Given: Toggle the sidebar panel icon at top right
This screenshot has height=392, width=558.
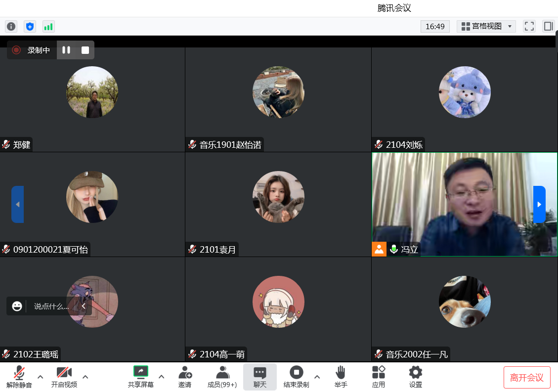Looking at the screenshot, I should (x=548, y=26).
